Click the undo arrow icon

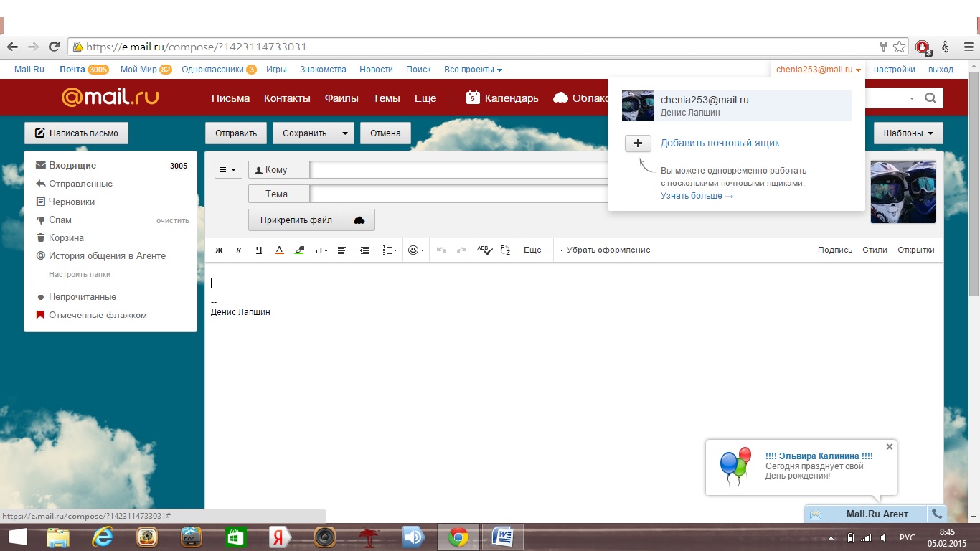click(441, 250)
